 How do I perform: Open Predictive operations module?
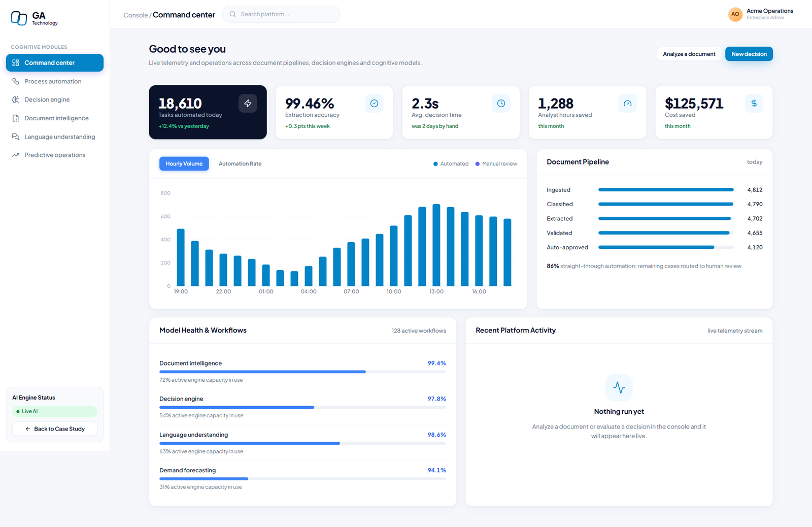(x=55, y=155)
